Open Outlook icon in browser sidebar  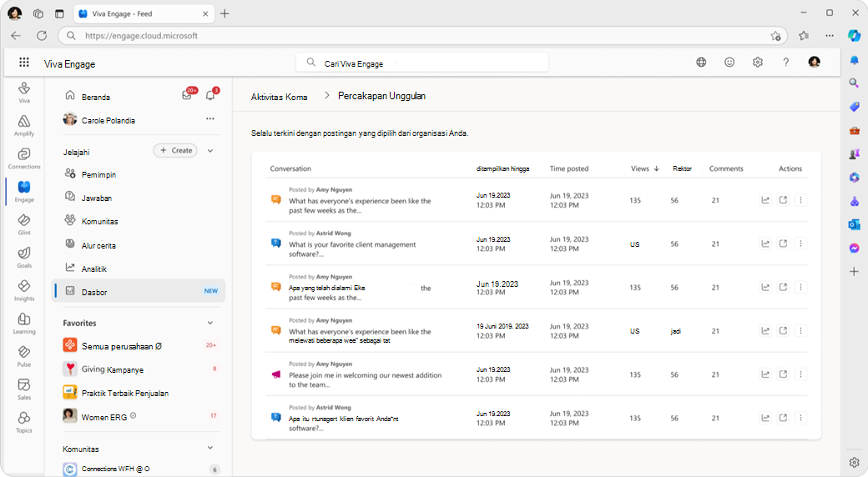coord(854,224)
